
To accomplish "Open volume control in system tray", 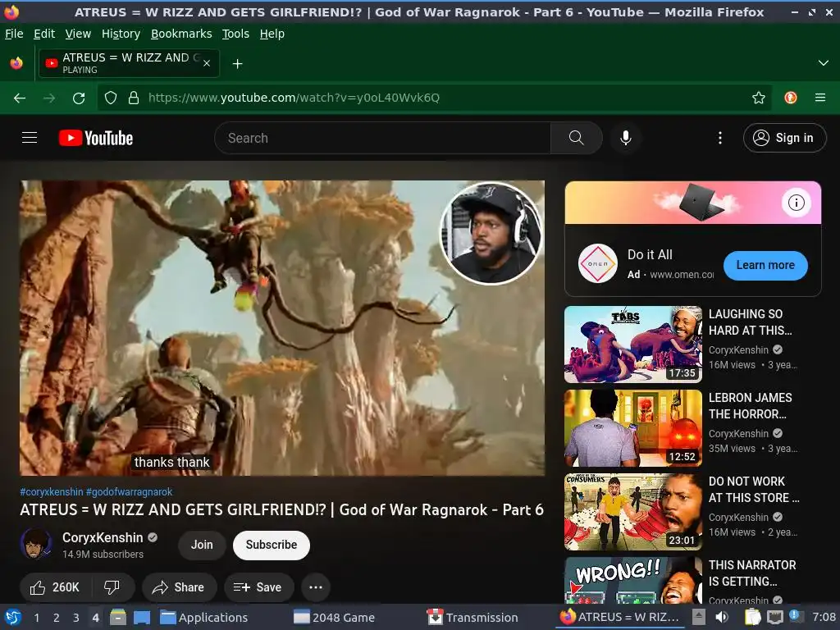I will 722,617.
